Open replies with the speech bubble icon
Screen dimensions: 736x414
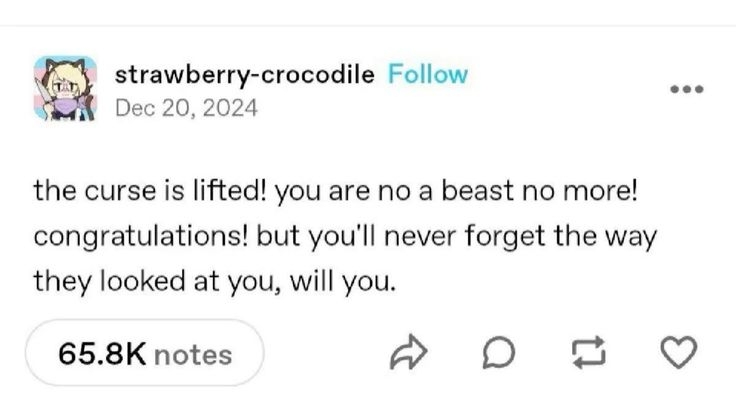(x=498, y=352)
